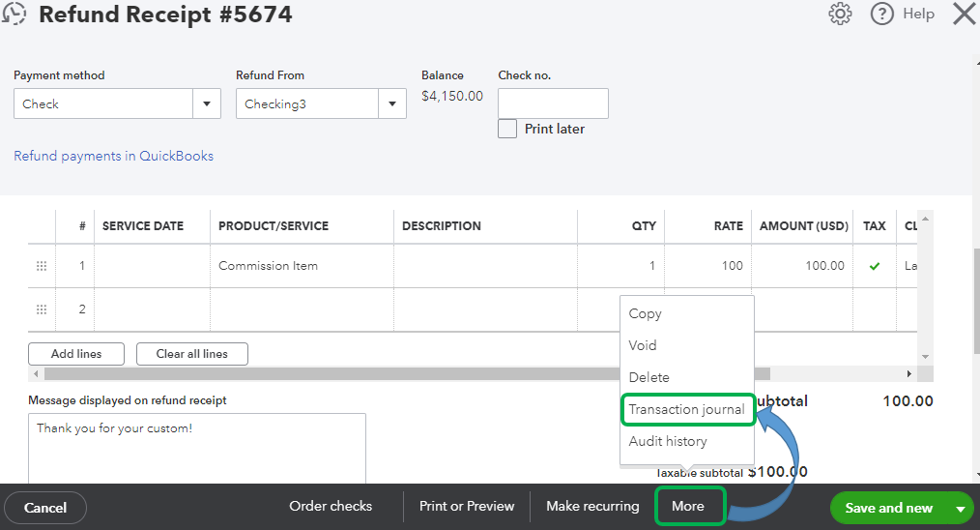Screen dimensions: 980x530
Task: Enable the Print later checkbox
Action: (x=507, y=129)
